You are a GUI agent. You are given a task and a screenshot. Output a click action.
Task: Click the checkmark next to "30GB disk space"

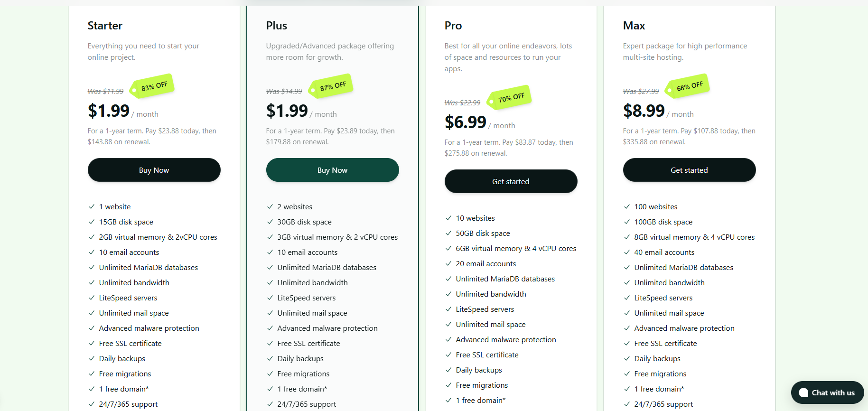270,222
